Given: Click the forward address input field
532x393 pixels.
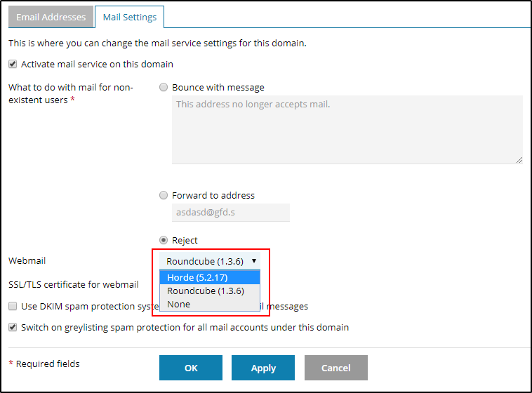Looking at the screenshot, I should coord(230,213).
